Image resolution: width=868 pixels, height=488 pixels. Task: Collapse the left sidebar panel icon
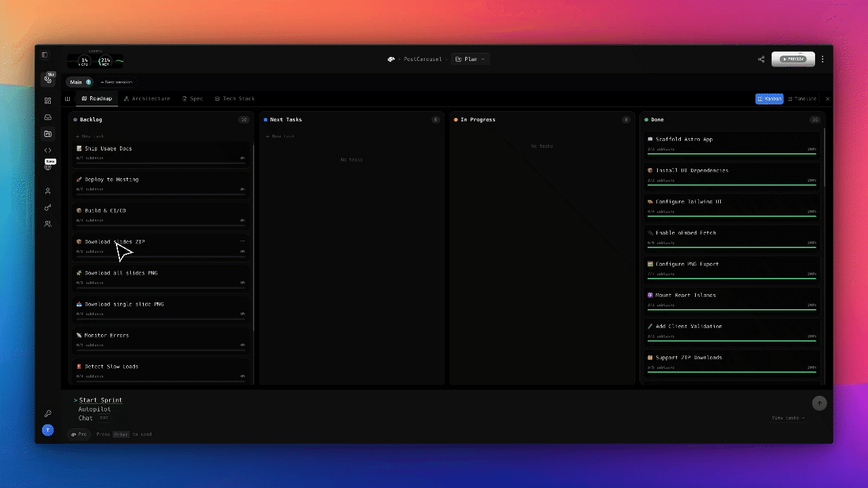click(45, 55)
